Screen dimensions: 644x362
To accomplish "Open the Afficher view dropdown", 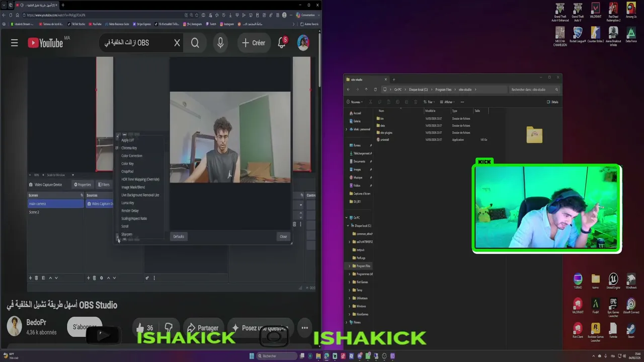I will pyautogui.click(x=448, y=102).
